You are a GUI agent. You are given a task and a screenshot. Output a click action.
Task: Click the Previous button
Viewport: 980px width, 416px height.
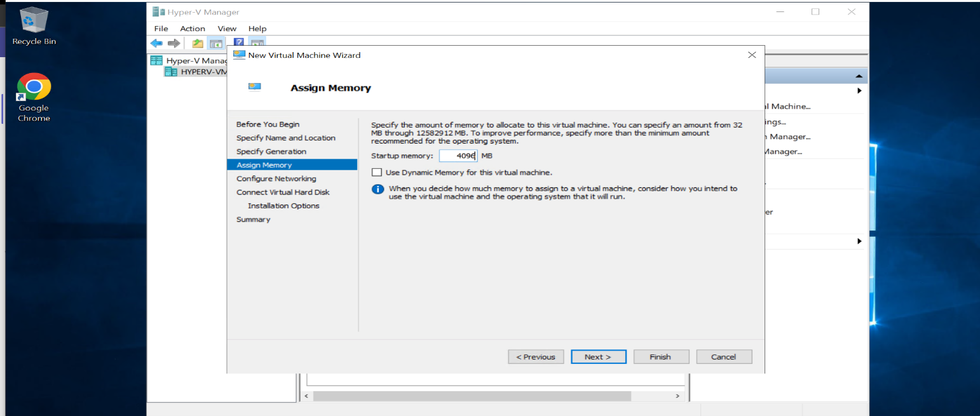(x=536, y=357)
